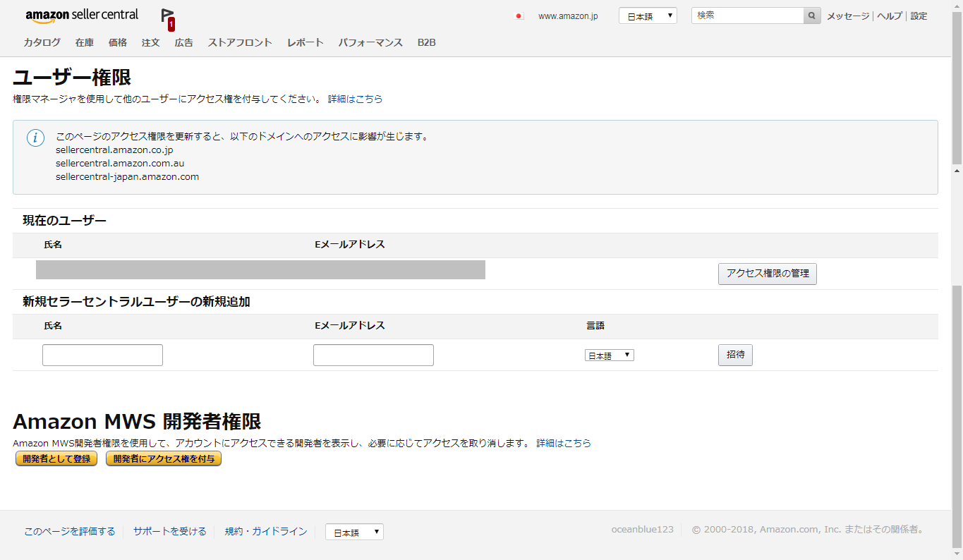This screenshot has width=963, height=560.
Task: Click サポートを受ける footer link
Action: pos(170,531)
